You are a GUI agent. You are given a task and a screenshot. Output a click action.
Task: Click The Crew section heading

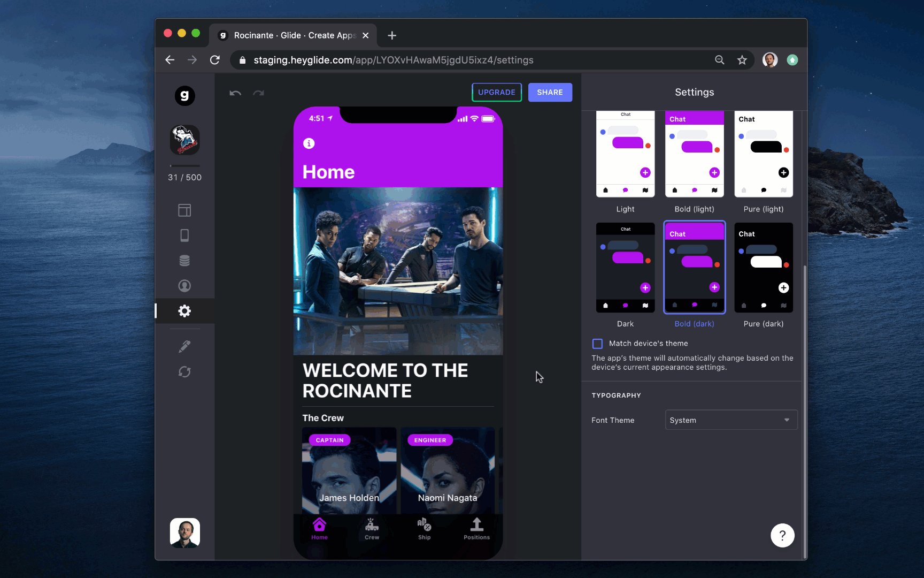(323, 418)
